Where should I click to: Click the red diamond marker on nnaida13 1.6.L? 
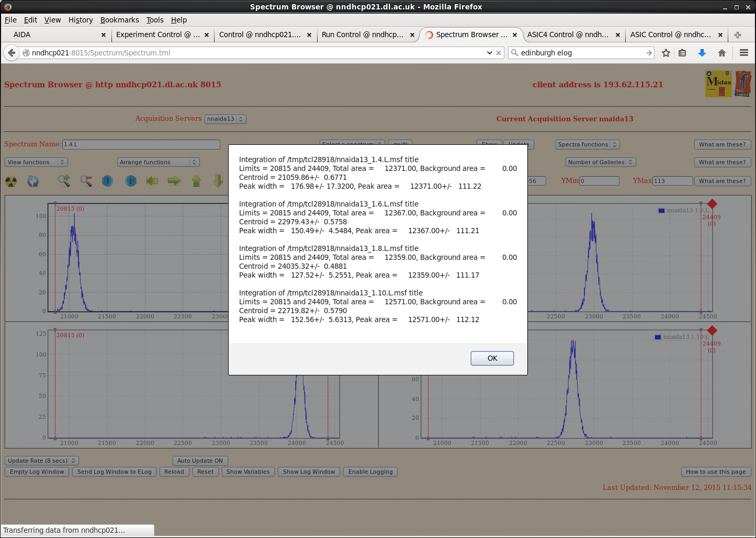[712, 204]
